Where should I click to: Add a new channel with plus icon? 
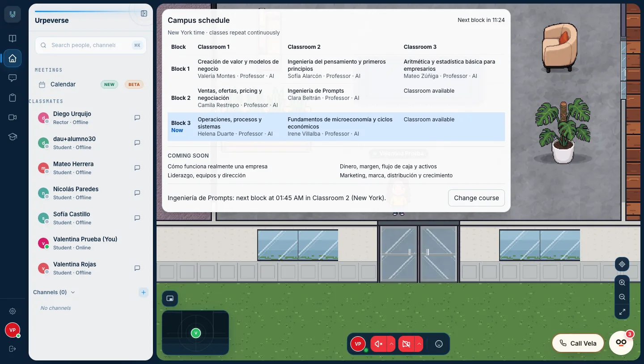pyautogui.click(x=143, y=292)
